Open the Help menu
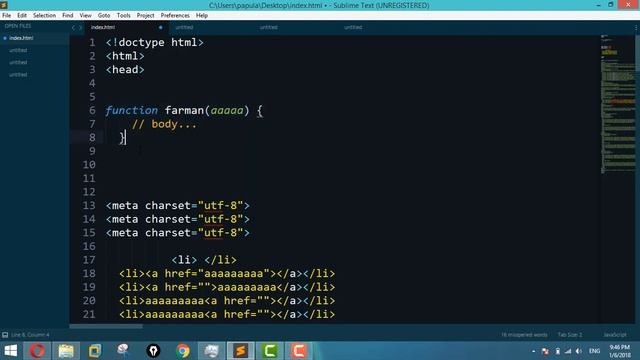Image resolution: width=640 pixels, height=360 pixels. [202, 16]
